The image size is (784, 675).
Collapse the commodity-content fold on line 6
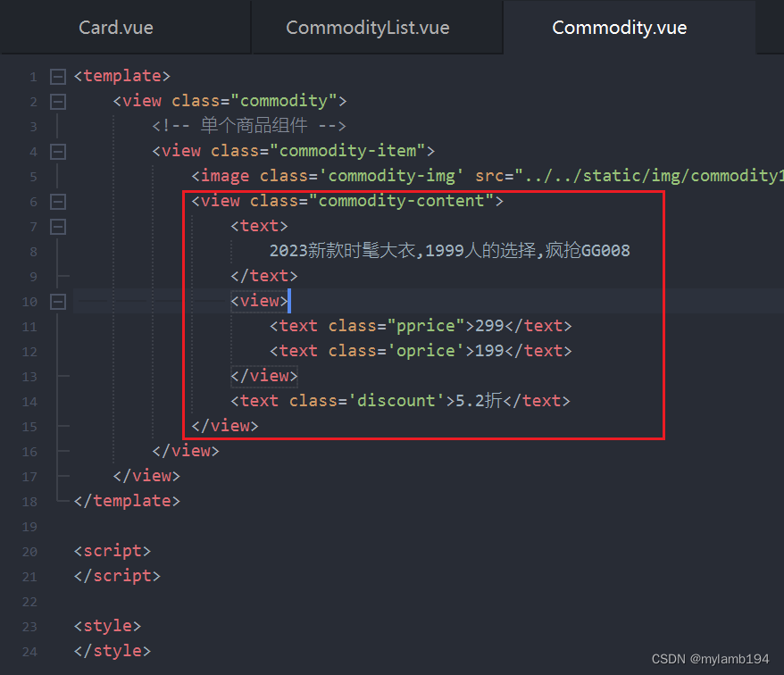pyautogui.click(x=58, y=202)
